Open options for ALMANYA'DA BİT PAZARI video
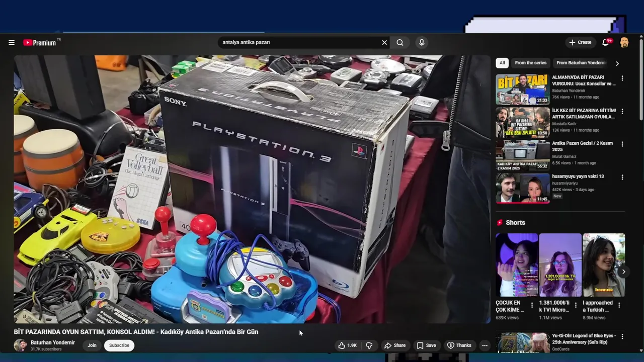This screenshot has width=644, height=362. coord(622,78)
